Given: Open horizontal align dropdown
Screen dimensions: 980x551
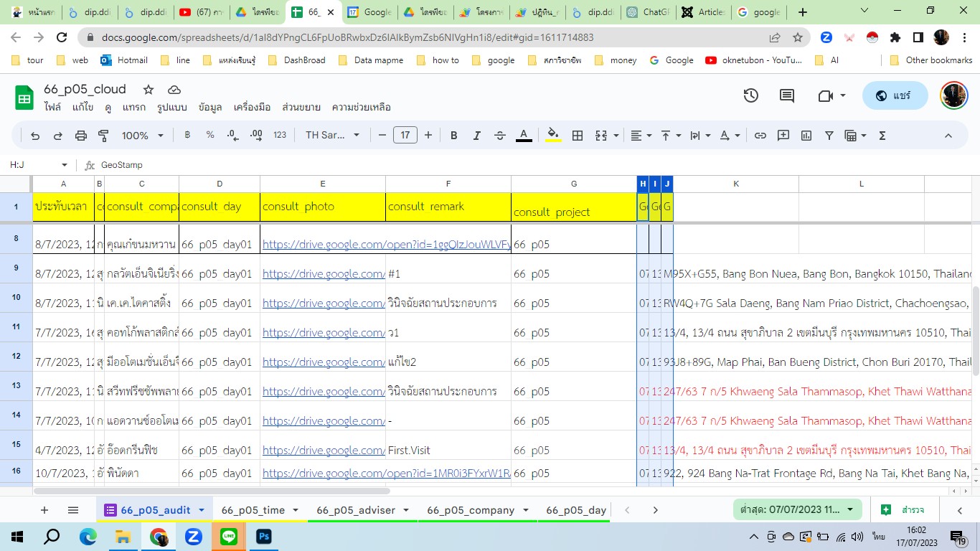Looking at the screenshot, I should (641, 136).
